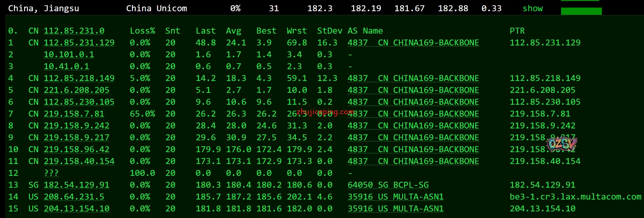The height and width of the screenshot is (218, 644).
Task: Click the show link for Jiangsu row
Action: click(x=532, y=9)
